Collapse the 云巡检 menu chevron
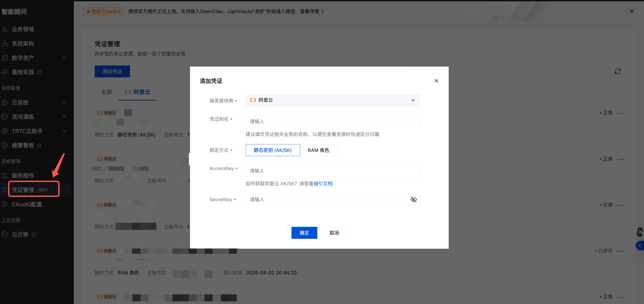Image resolution: width=644 pixels, height=304 pixels. tap(64, 102)
